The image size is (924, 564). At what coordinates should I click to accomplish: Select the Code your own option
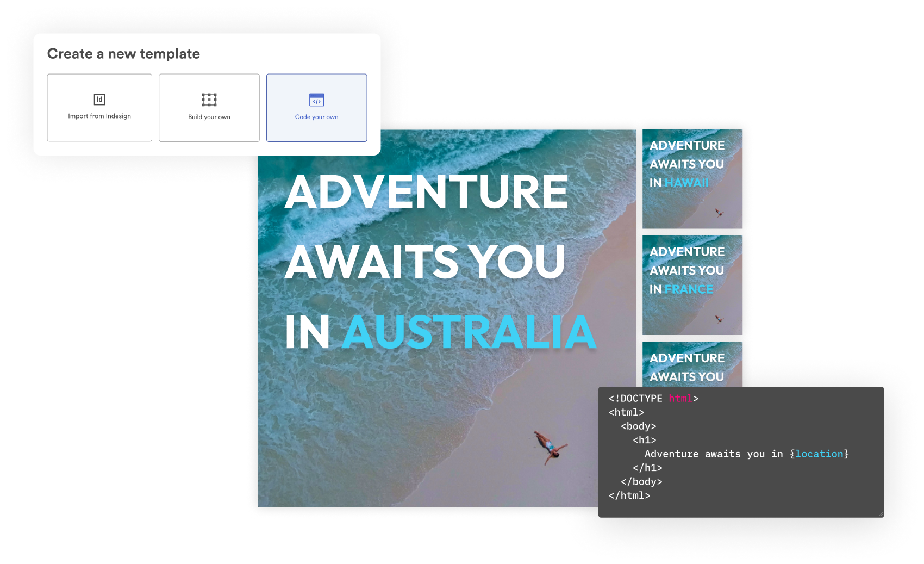point(317,108)
